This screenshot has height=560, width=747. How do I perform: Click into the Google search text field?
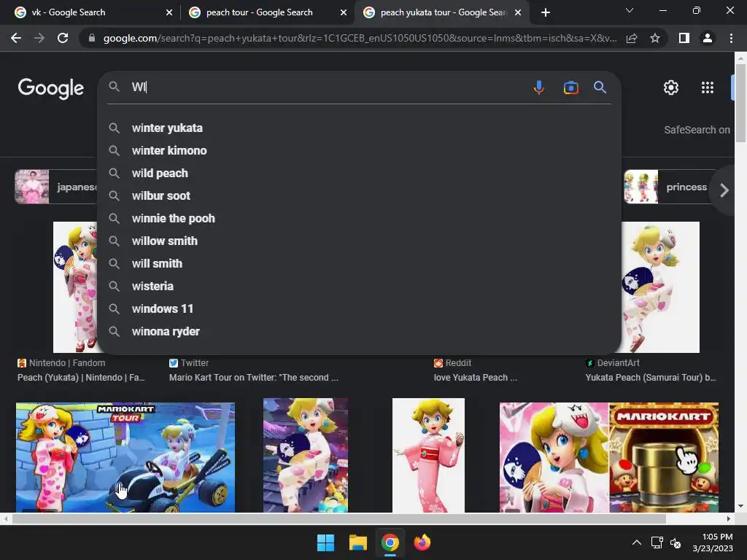[329, 87]
